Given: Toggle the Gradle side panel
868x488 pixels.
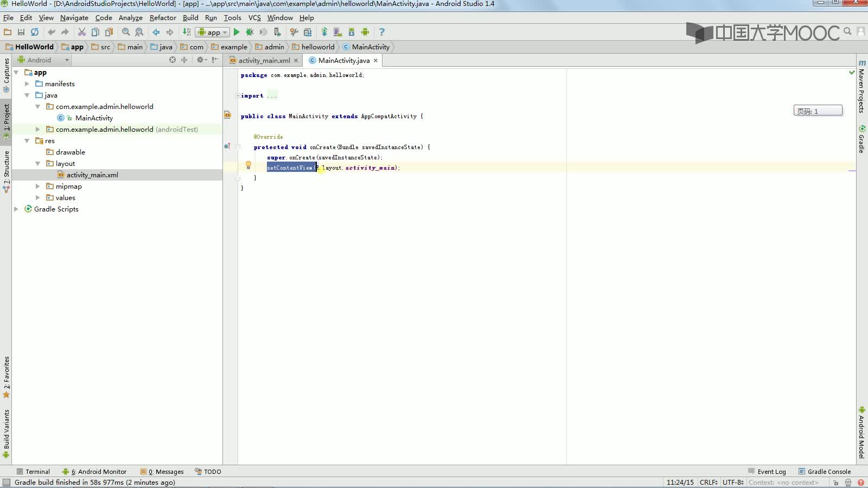Looking at the screenshot, I should pos(861,139).
